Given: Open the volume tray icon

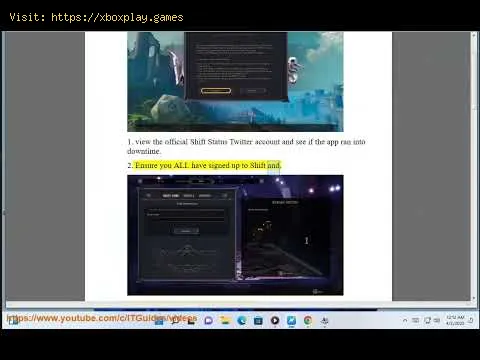Looking at the screenshot, I should tap(437, 321).
